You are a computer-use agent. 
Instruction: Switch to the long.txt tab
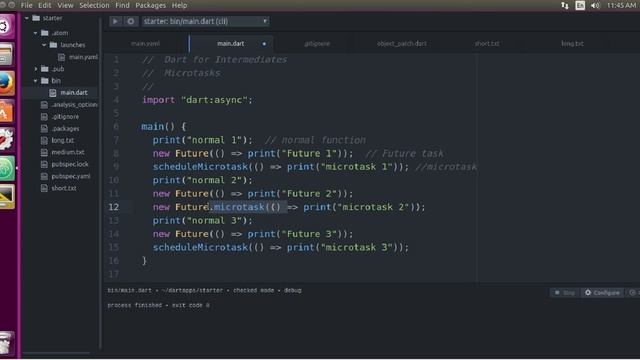point(572,44)
